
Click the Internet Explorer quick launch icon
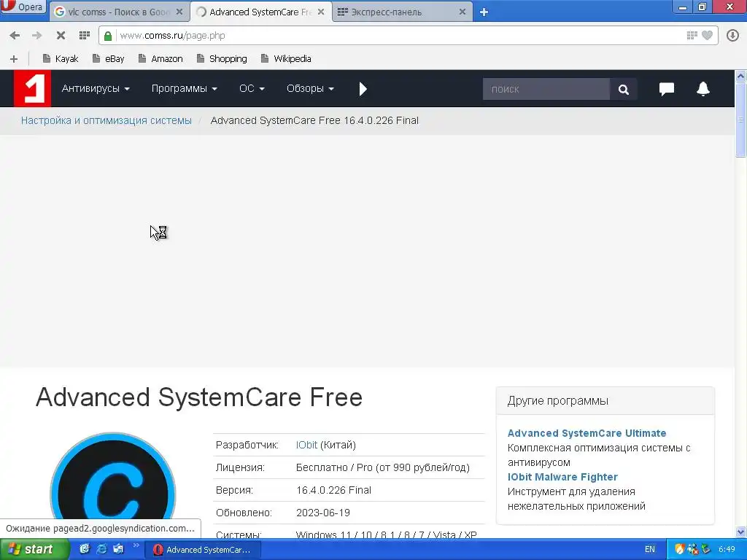pos(101,549)
